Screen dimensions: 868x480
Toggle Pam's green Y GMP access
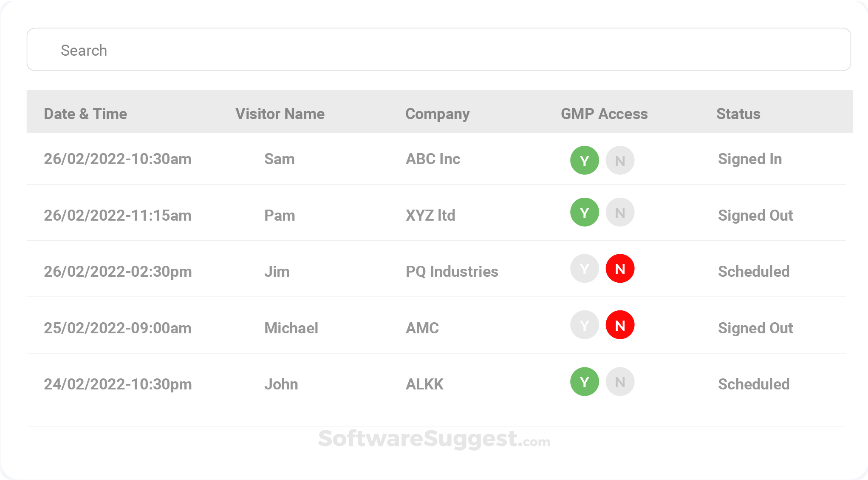coord(584,212)
